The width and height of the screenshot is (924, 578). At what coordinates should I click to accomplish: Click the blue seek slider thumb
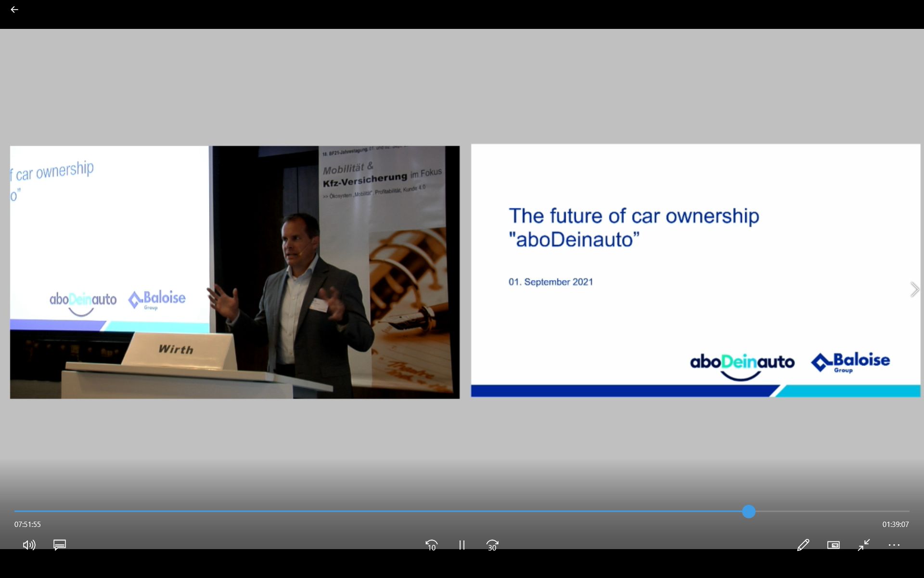(x=748, y=512)
